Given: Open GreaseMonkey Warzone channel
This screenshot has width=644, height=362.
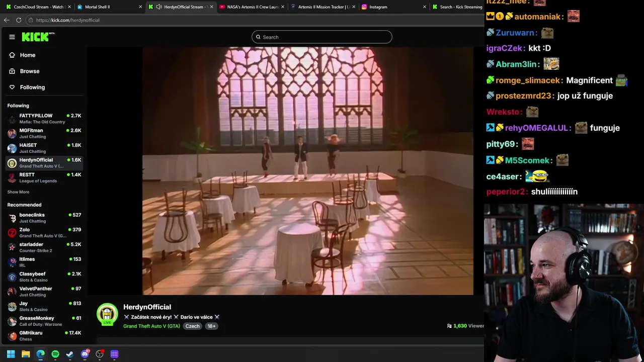Looking at the screenshot, I should coord(44,321).
